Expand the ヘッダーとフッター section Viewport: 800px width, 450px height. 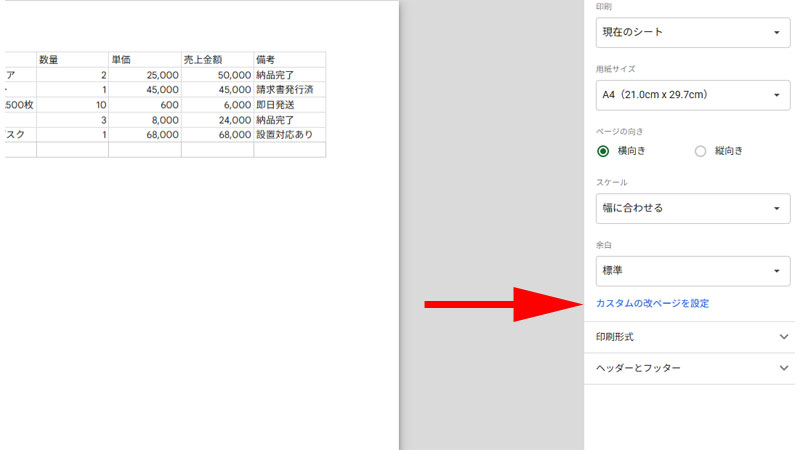690,368
